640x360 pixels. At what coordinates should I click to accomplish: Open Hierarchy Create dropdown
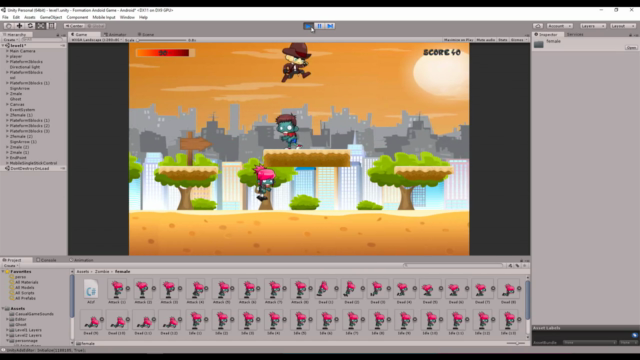pyautogui.click(x=10, y=40)
